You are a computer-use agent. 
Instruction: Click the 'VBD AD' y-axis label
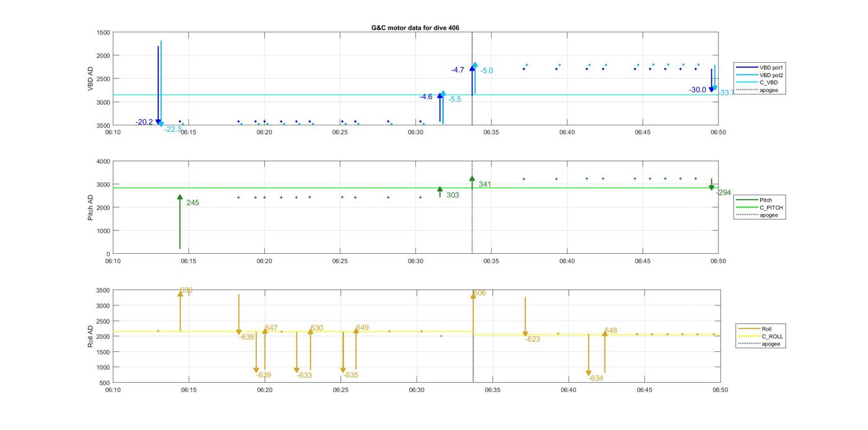coord(91,79)
